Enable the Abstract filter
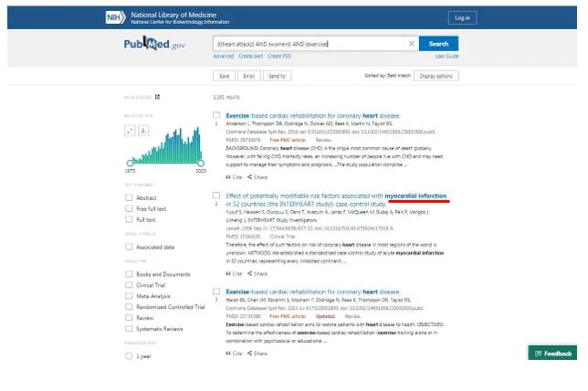This screenshot has width=588, height=391. [x=129, y=197]
